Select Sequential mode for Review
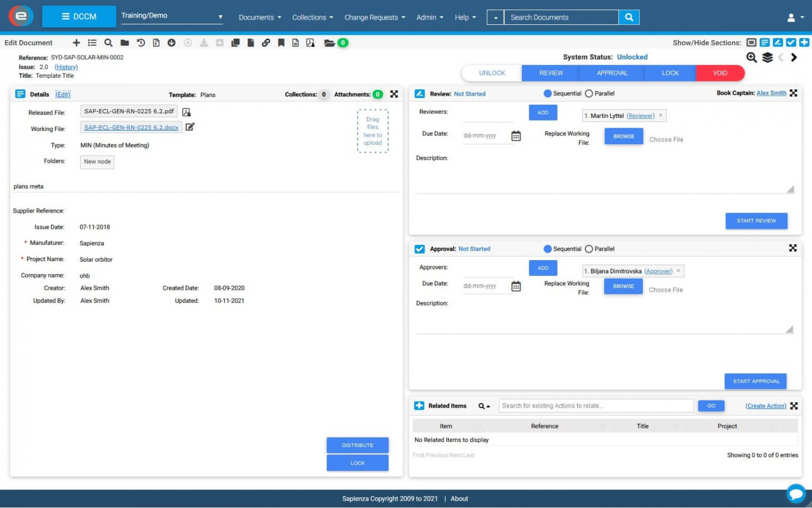This screenshot has width=812, height=508. point(547,93)
